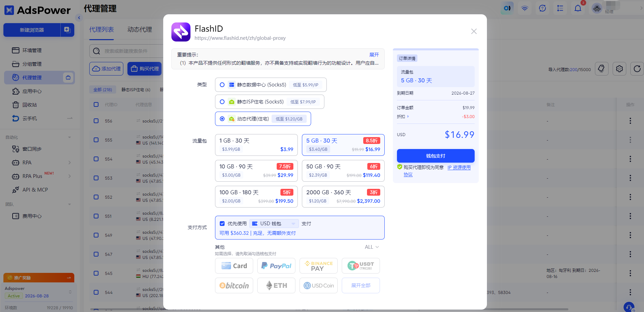Check the box for proxy 549
Viewport: 644px width, 312px height.
tap(96, 235)
